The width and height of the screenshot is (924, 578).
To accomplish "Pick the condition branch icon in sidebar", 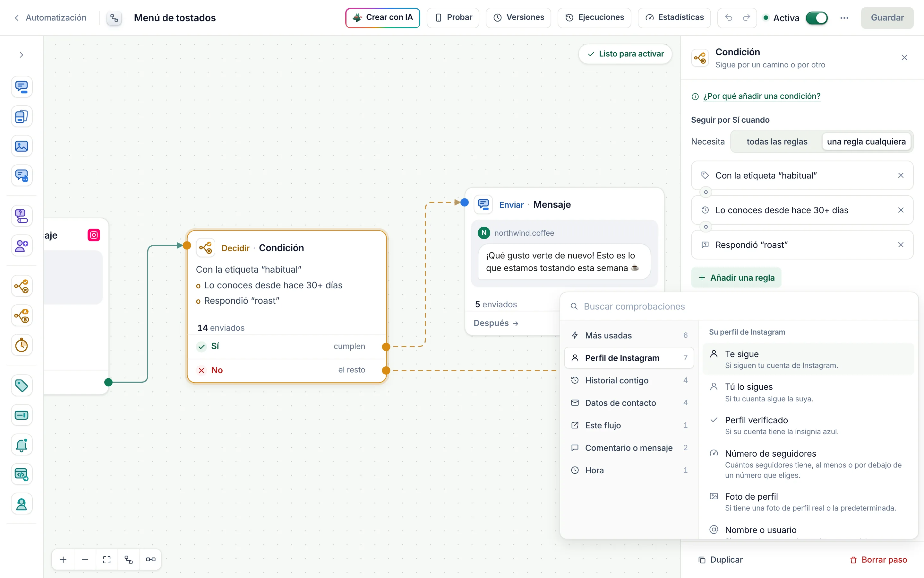I will click(21, 286).
